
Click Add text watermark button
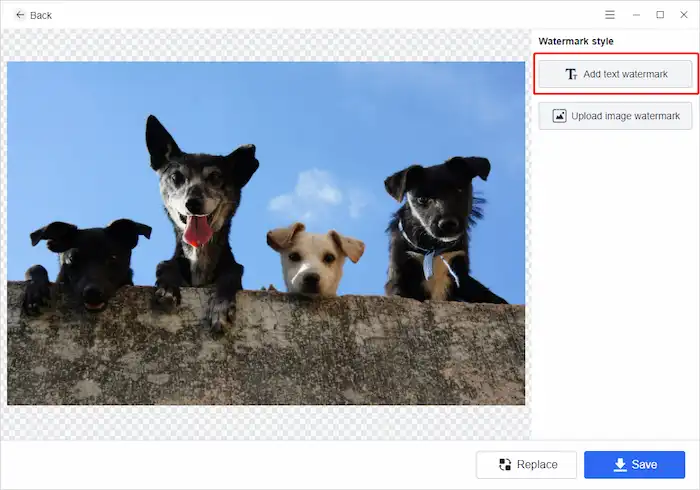[615, 74]
